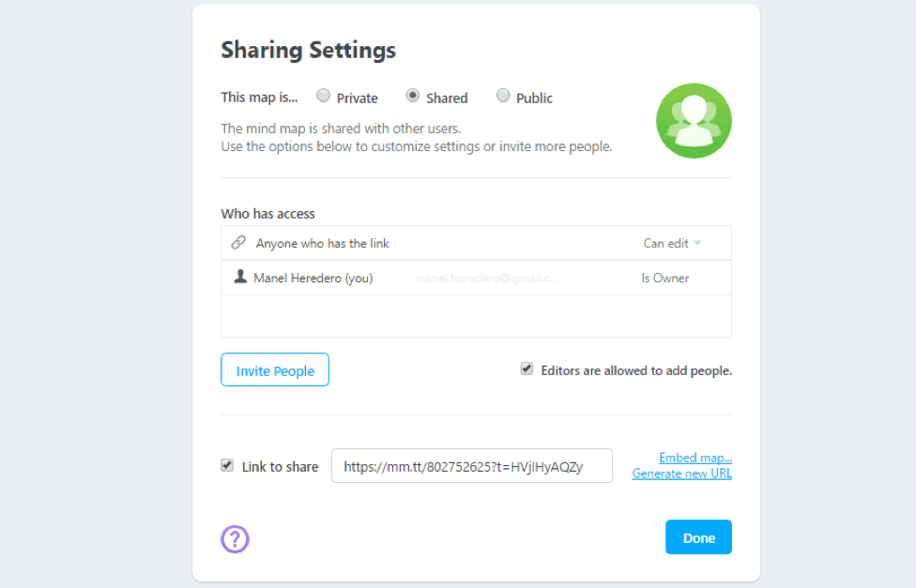
Task: Open the Can edit permission dropdown
Action: pos(672,243)
